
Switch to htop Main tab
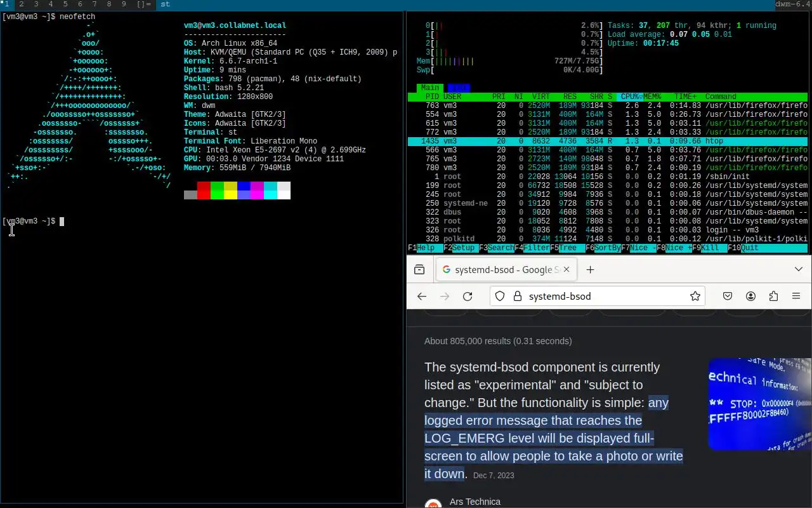pyautogui.click(x=430, y=88)
